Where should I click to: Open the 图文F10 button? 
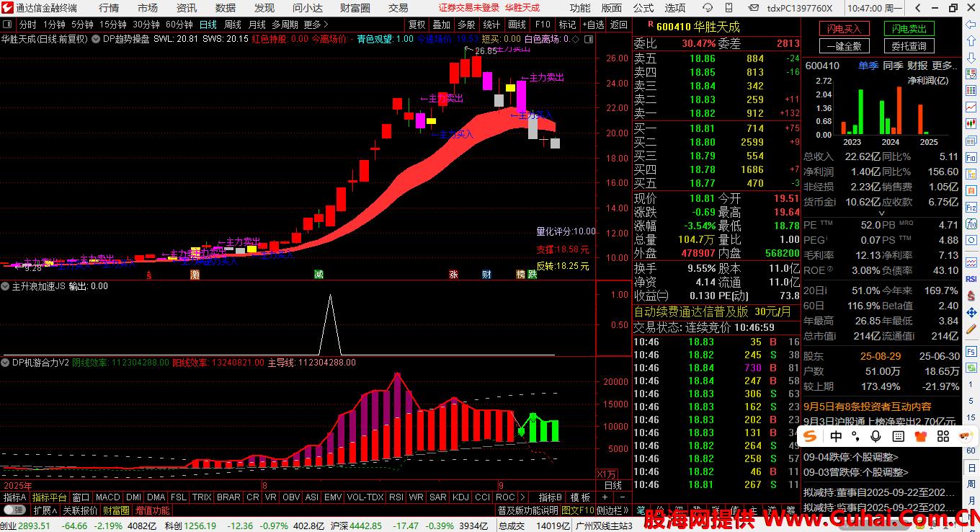point(579,510)
